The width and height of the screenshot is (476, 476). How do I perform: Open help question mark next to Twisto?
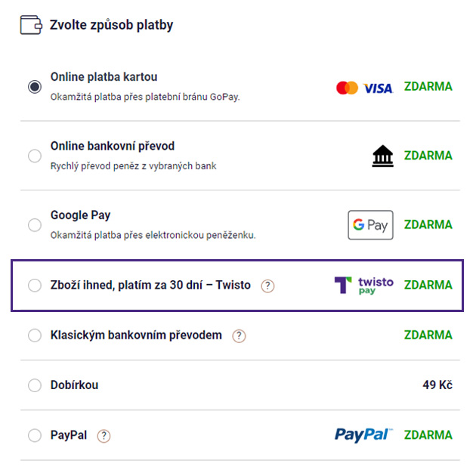(x=267, y=286)
